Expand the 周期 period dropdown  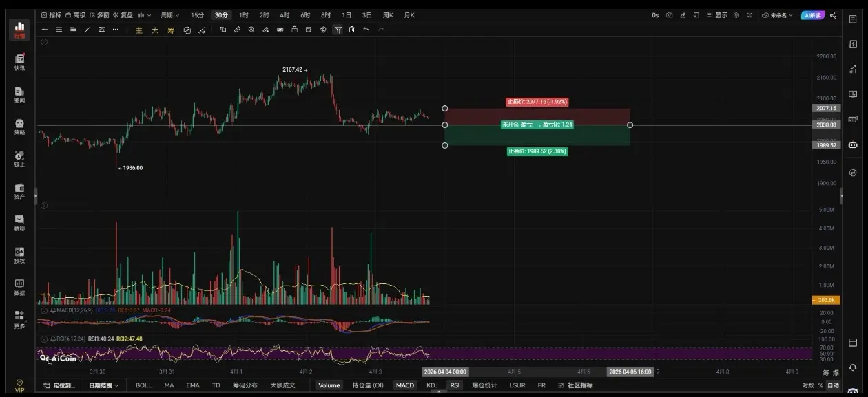pos(169,15)
